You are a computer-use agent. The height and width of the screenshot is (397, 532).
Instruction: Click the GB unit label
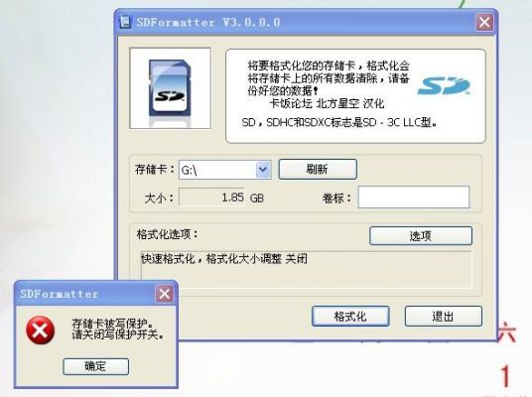(256, 198)
